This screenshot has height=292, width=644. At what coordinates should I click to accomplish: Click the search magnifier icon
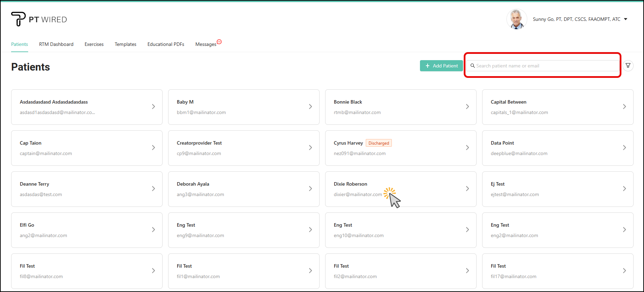point(472,66)
